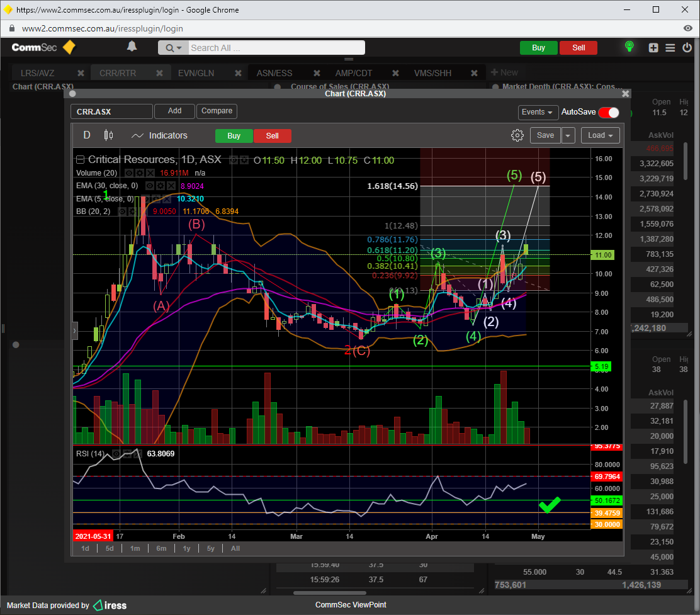Open the Indicators menu
The image size is (700, 615).
pyautogui.click(x=159, y=136)
